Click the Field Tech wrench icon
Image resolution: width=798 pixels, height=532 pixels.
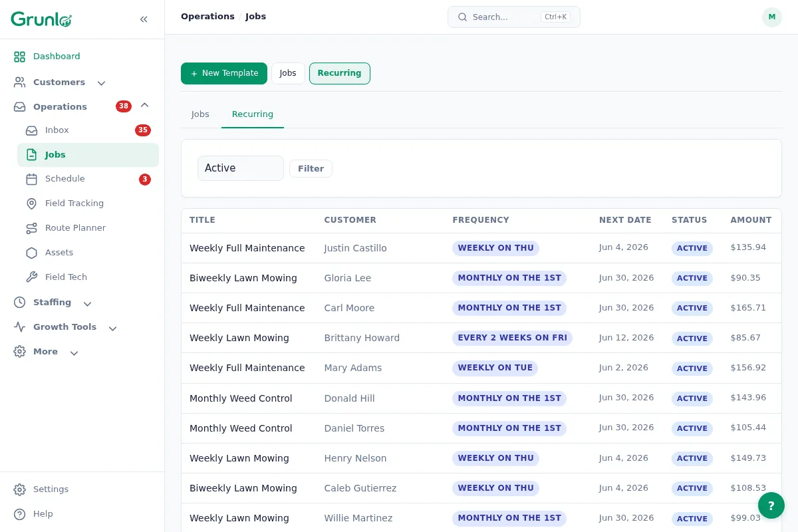(31, 277)
